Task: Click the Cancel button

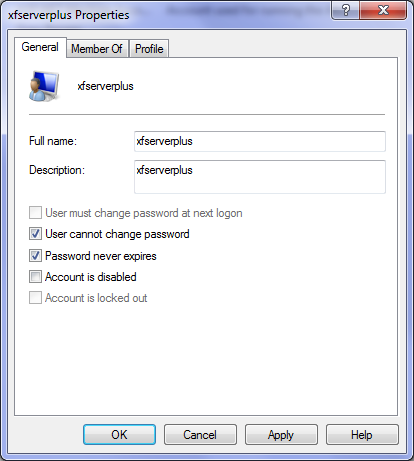Action: 200,435
